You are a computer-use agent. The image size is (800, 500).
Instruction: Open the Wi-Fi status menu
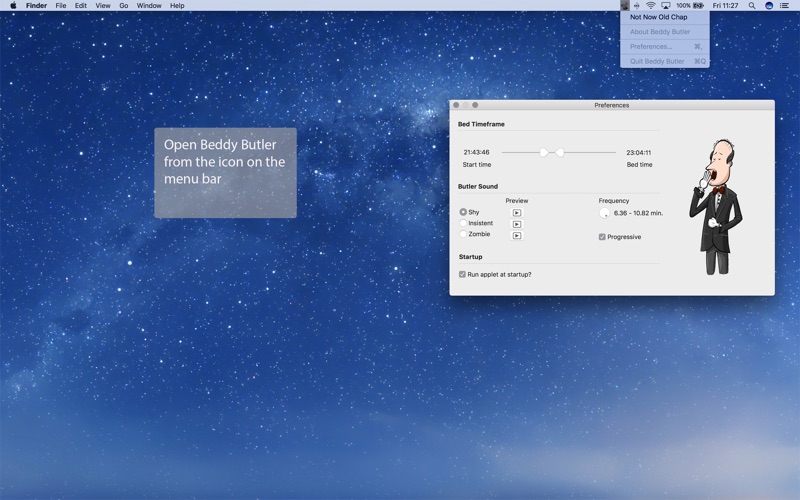651,6
